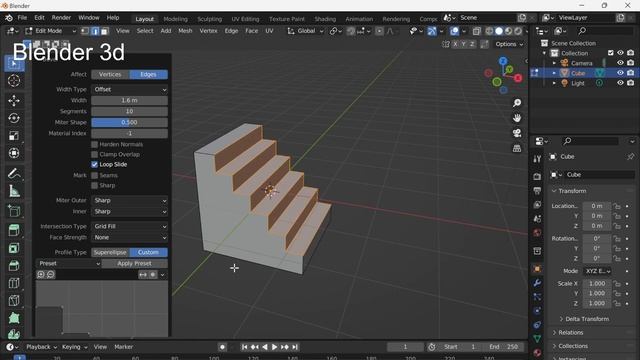The image size is (640, 360).
Task: Open the viewport Options button
Action: click(x=509, y=44)
